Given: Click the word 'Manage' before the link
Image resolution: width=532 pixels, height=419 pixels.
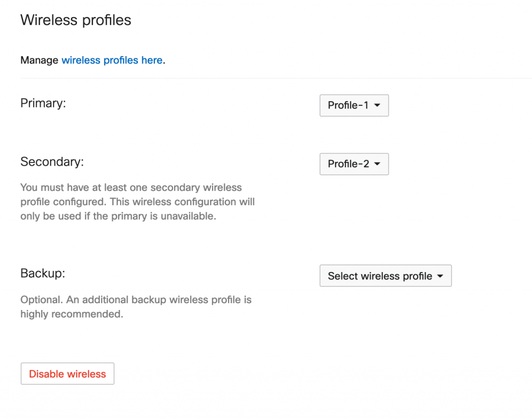Looking at the screenshot, I should coord(39,60).
